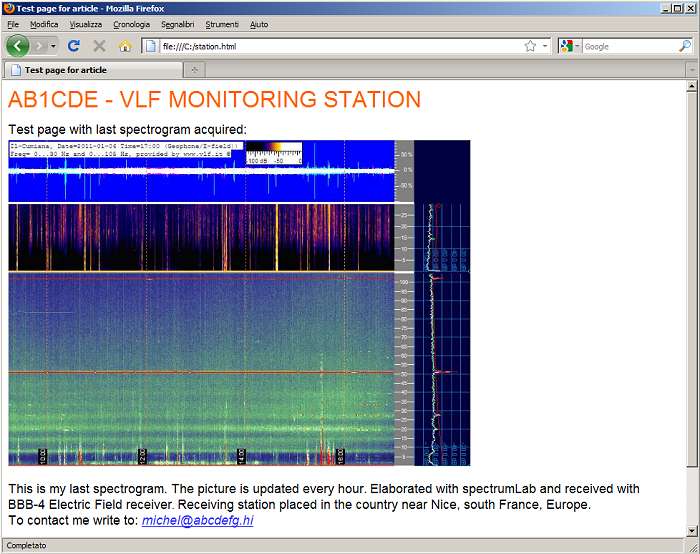The width and height of the screenshot is (700, 554).
Task: Open the list all tabs dropdown
Action: coord(692,70)
